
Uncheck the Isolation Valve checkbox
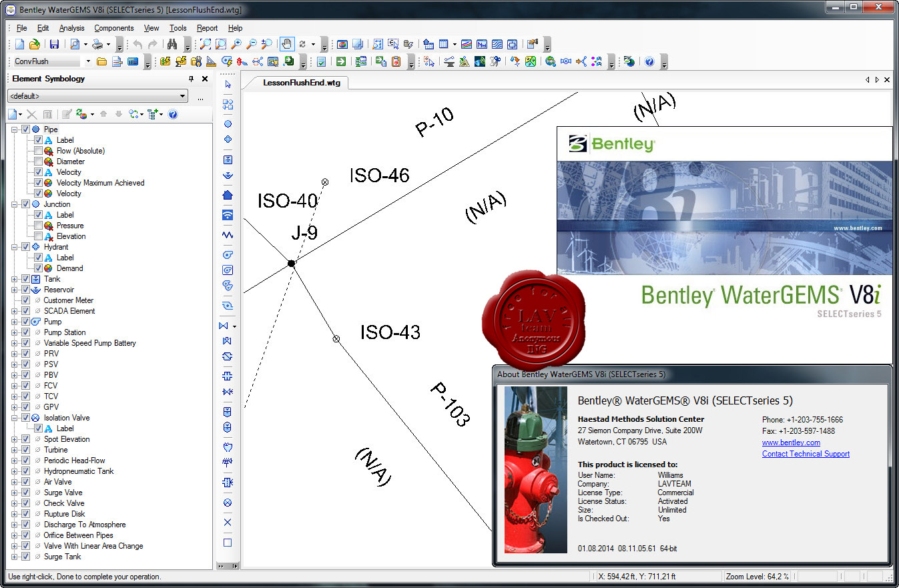25,418
